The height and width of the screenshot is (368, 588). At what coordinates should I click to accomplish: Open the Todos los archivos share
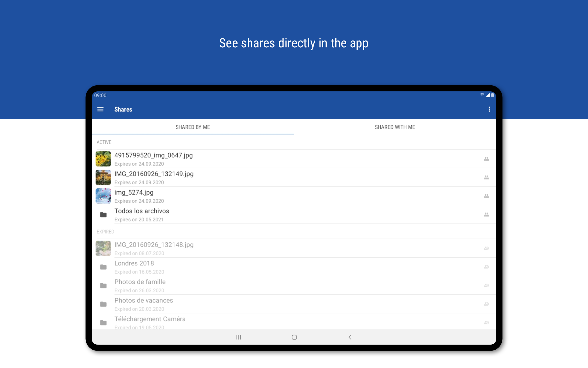(x=294, y=214)
